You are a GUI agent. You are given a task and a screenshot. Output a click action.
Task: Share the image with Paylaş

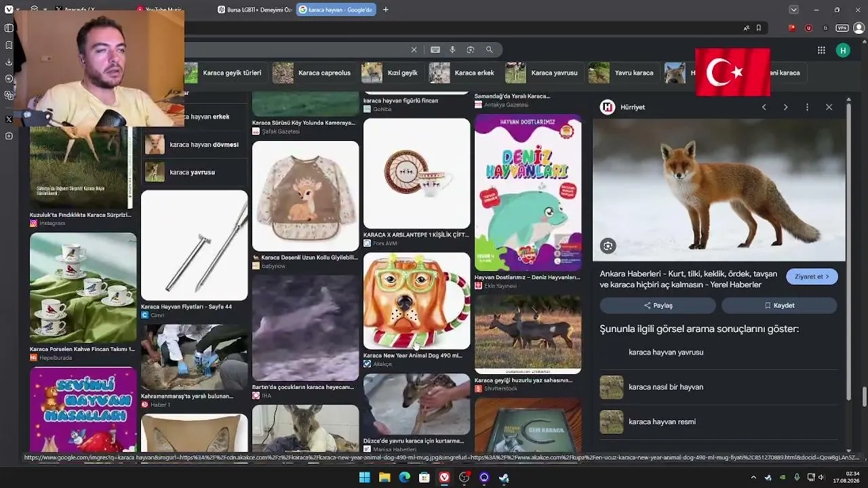click(x=658, y=306)
